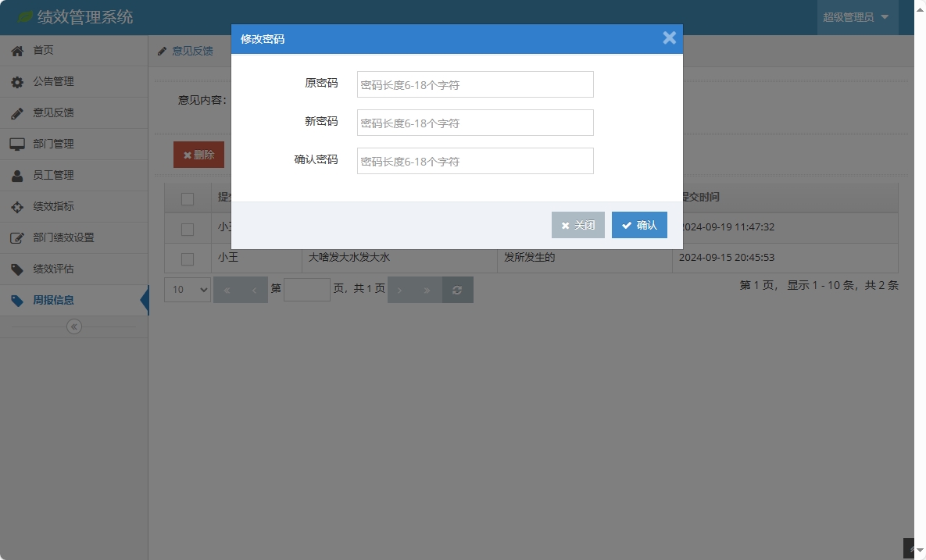Open 部门管理 via its monitor icon
The image size is (926, 560).
point(17,144)
